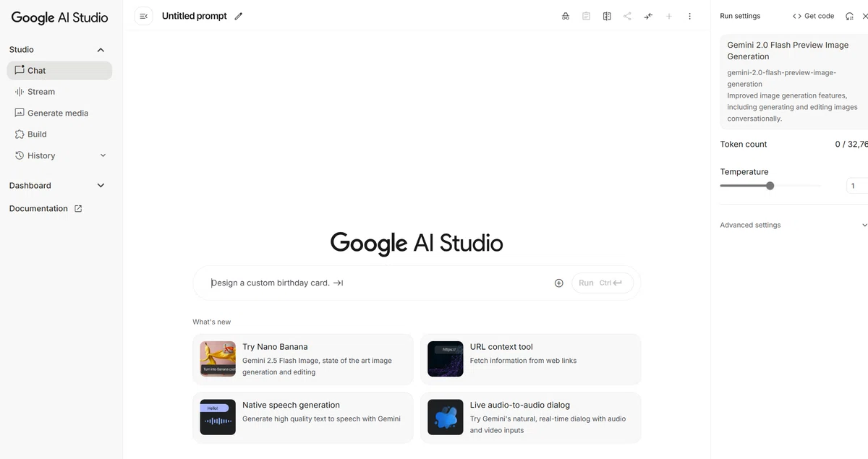
Task: Click the Run button
Action: pyautogui.click(x=602, y=283)
